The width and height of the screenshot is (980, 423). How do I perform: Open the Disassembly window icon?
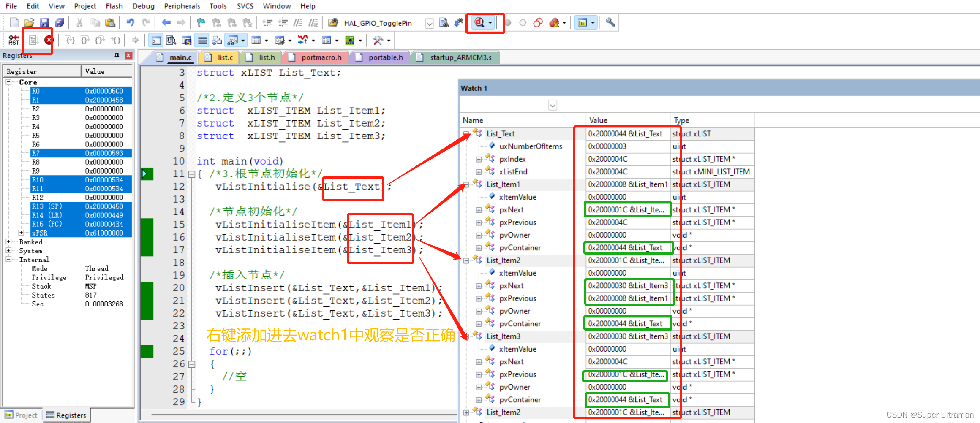point(171,41)
